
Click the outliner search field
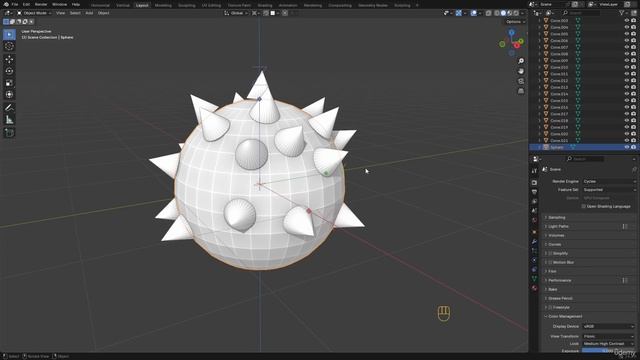coord(581,13)
